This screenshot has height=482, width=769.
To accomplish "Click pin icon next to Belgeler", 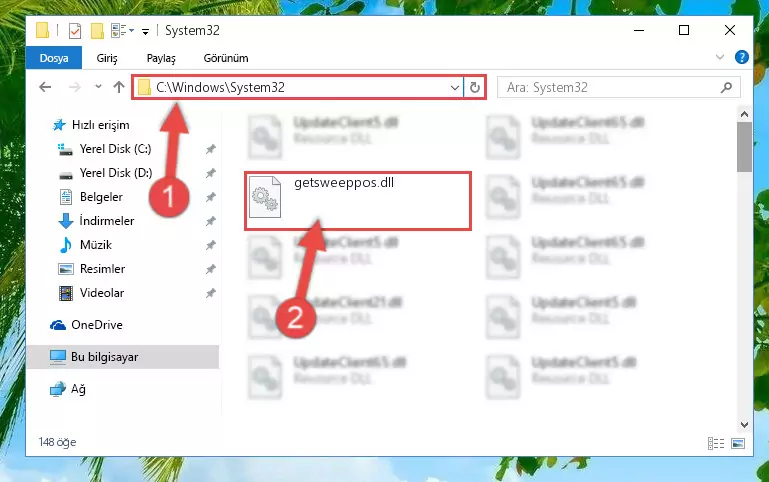I will point(210,197).
